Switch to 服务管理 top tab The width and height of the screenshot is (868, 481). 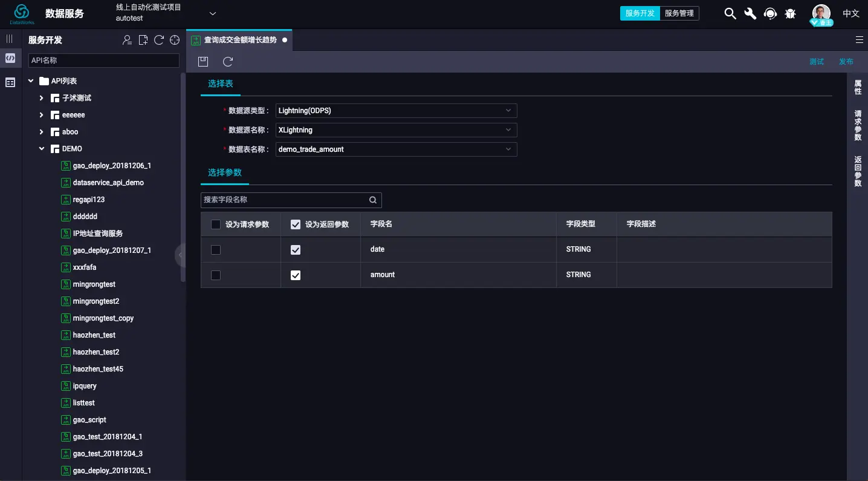point(679,13)
